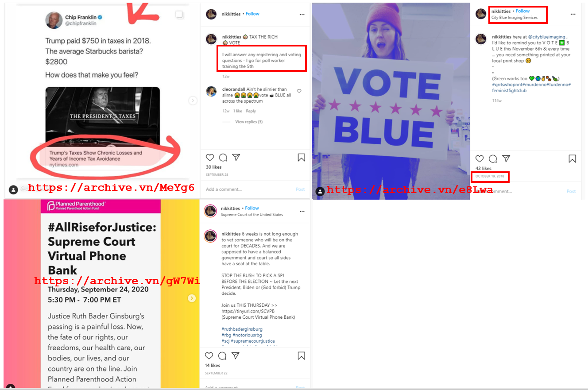
Task: Bookmark the Chip Franklin tweet post
Action: click(301, 158)
